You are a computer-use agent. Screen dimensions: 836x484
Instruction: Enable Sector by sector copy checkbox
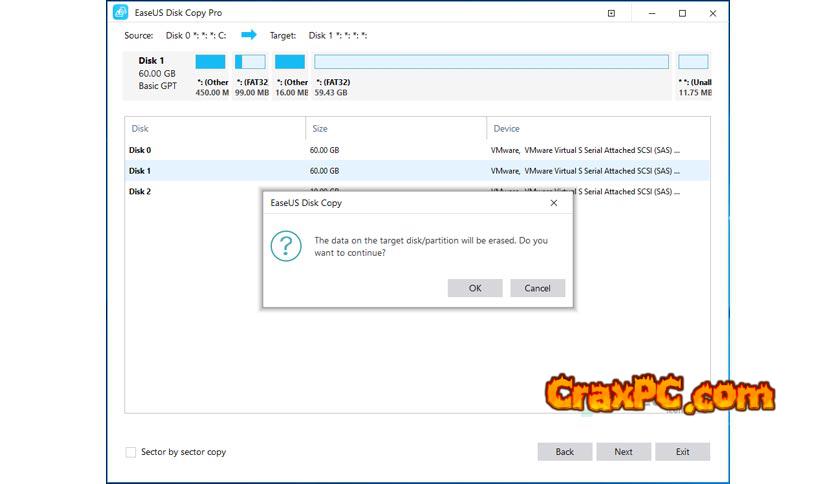131,452
